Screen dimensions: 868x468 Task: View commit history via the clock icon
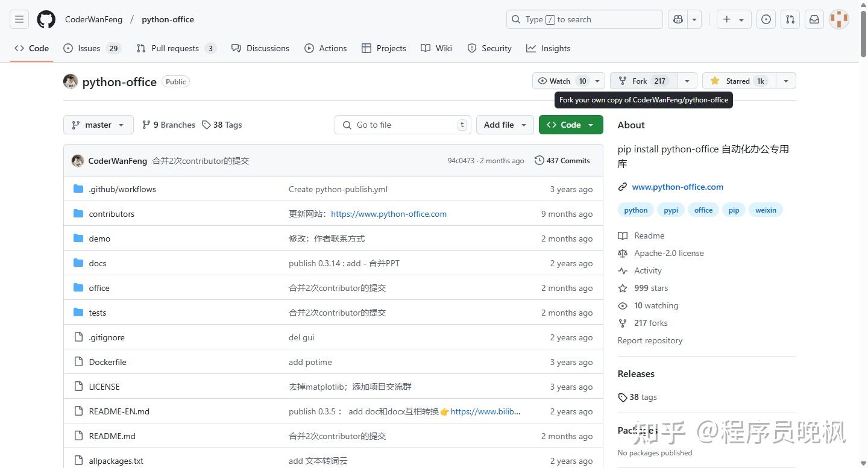(538, 160)
